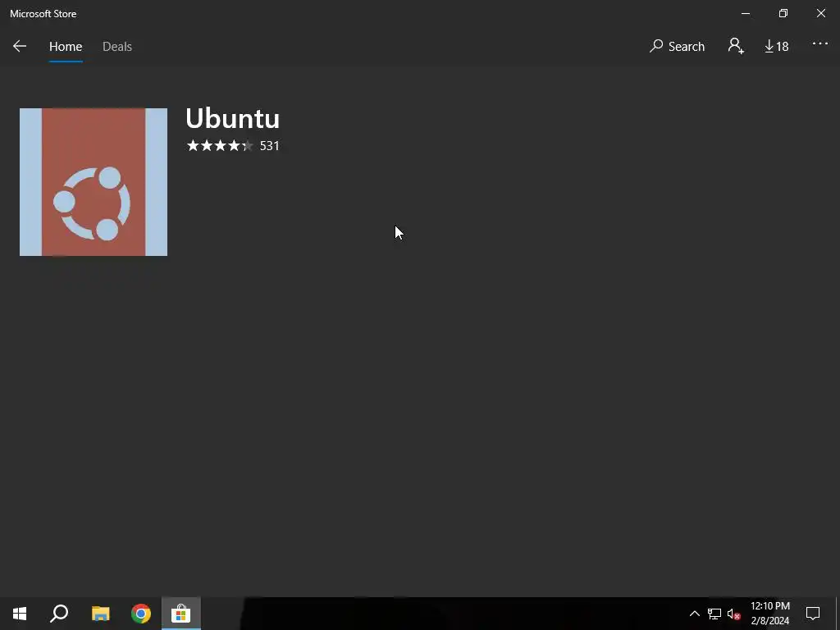Restore down the Microsoft Store window
840x630 pixels.
(x=783, y=13)
